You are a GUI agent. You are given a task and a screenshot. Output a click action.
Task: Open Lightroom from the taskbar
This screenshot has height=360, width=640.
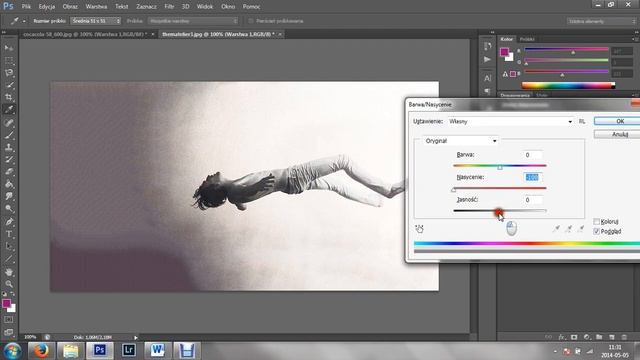[x=129, y=351]
